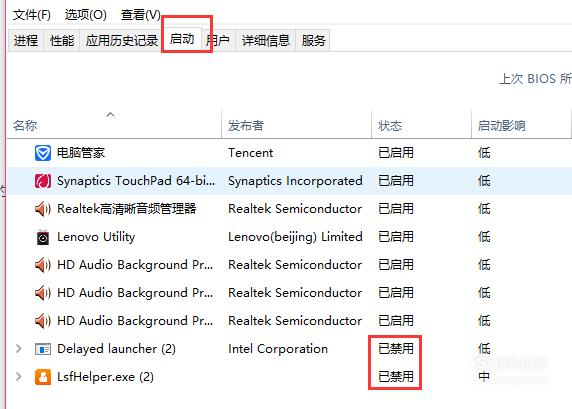Click the 中 startup impact of LsfHelper.exe
The image size is (572, 409).
[484, 377]
